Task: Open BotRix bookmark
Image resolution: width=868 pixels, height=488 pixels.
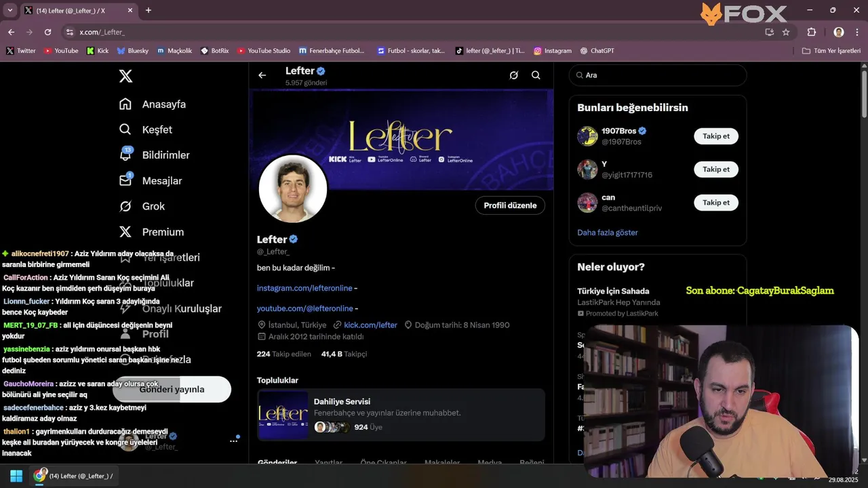Action: [x=215, y=51]
